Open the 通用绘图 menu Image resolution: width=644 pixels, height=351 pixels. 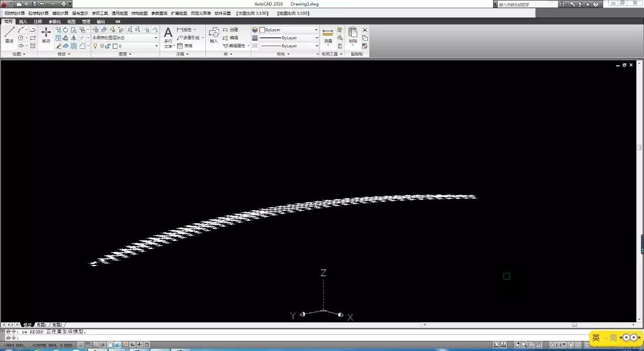click(x=120, y=13)
